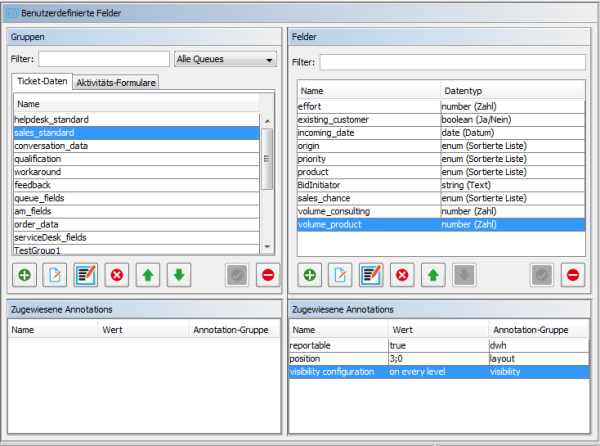600x446 pixels.
Task: Select the Ticket-Daten tab
Action: [x=41, y=82]
